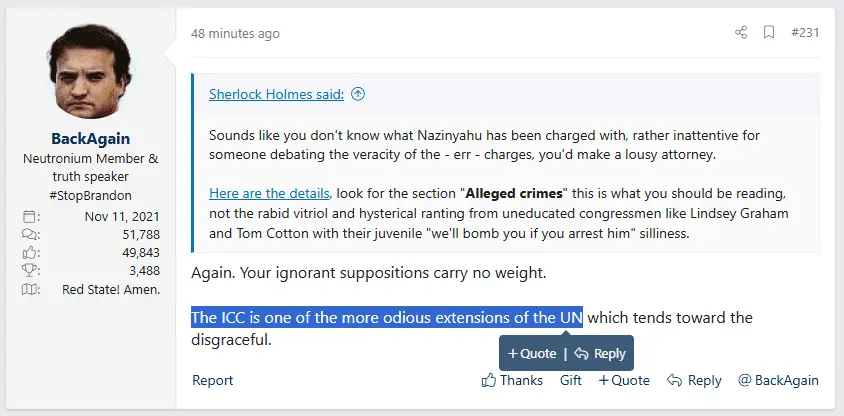Choose +Quote in the selection popup
844x416 pixels.
coord(532,353)
